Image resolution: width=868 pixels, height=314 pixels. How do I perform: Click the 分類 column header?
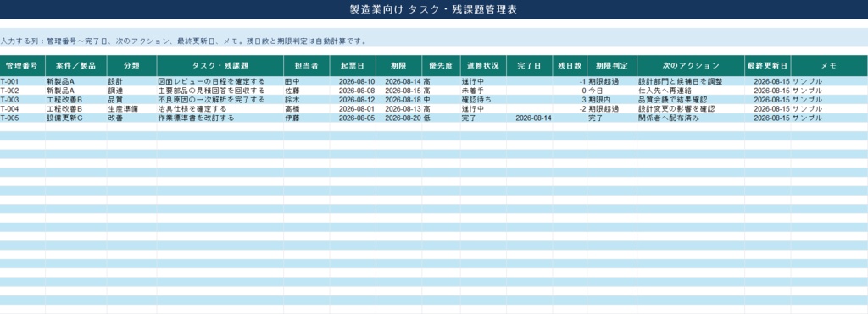coord(131,65)
